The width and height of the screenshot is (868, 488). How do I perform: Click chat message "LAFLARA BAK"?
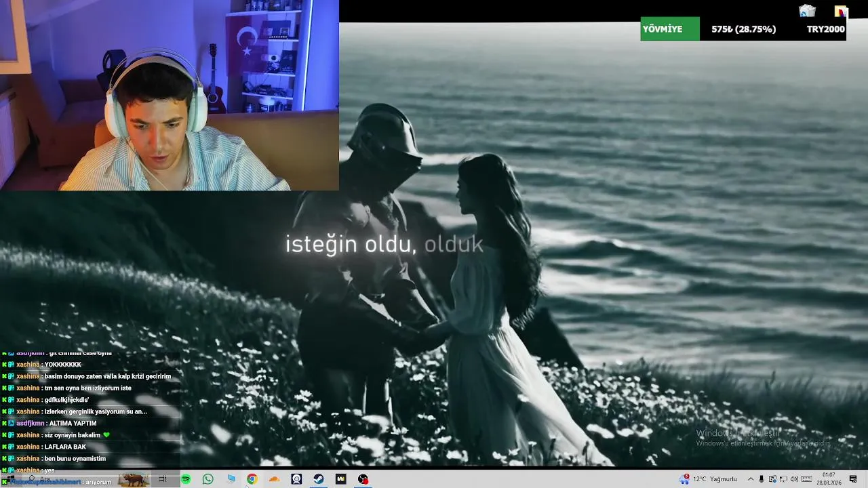coord(65,447)
